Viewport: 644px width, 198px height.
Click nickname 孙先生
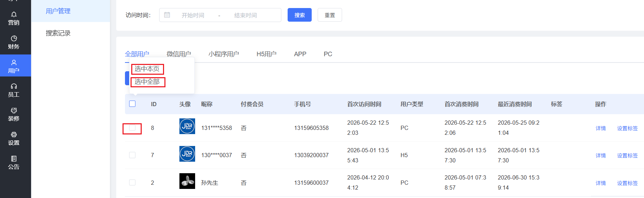[209, 183]
